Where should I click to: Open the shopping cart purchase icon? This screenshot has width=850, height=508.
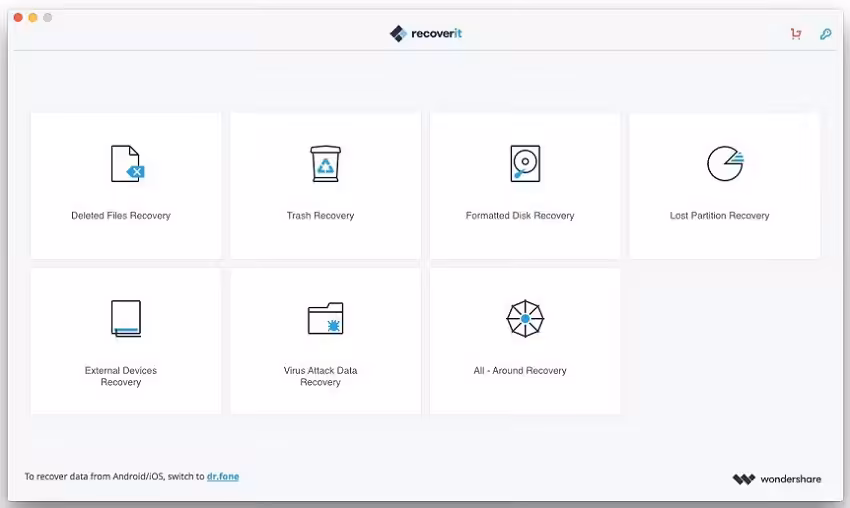tap(796, 34)
